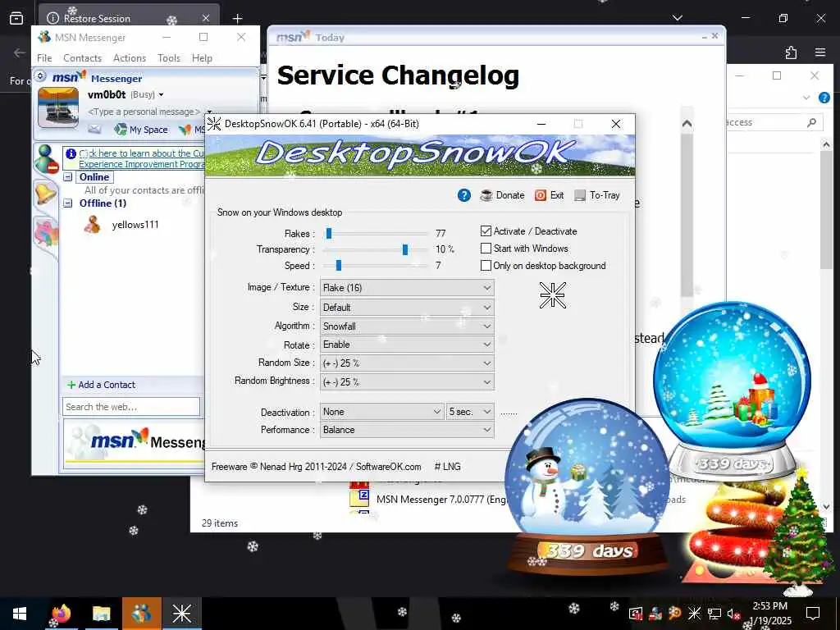Open the alerts bell tab in Messenger
840x630 pixels.
click(x=46, y=194)
